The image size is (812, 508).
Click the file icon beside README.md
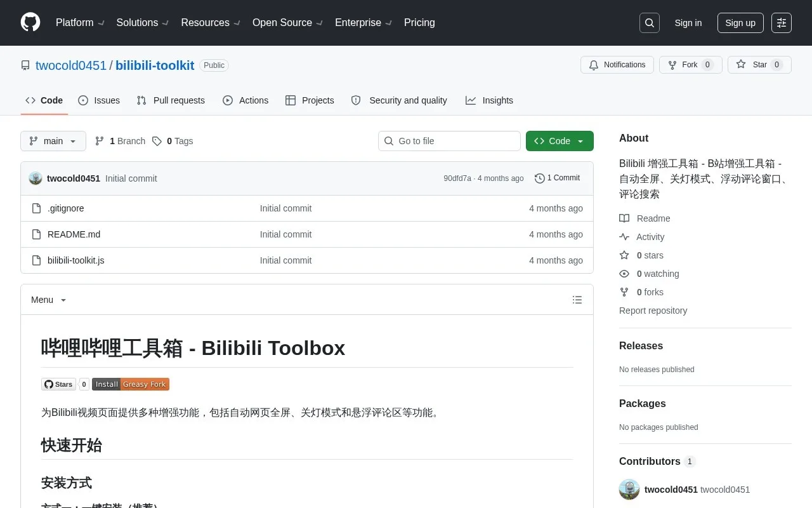click(x=37, y=234)
